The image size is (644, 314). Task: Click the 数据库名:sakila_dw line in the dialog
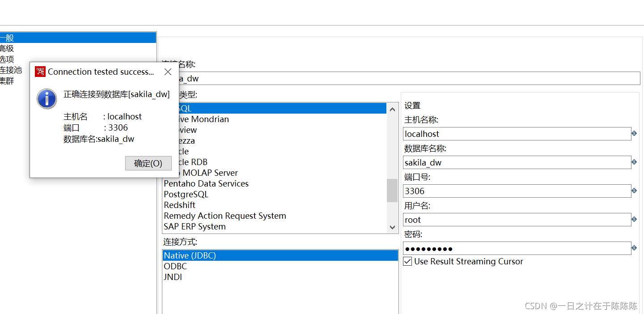[99, 139]
